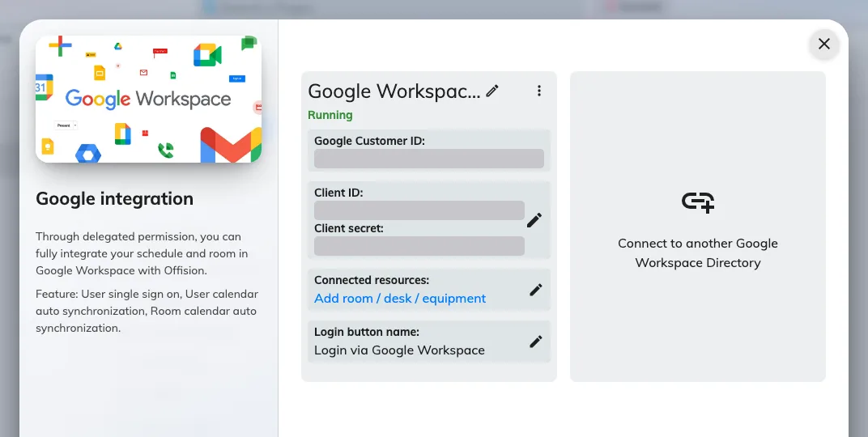Connect to another Google Workspace Directory
This screenshot has width=868, height=437.
697,227
